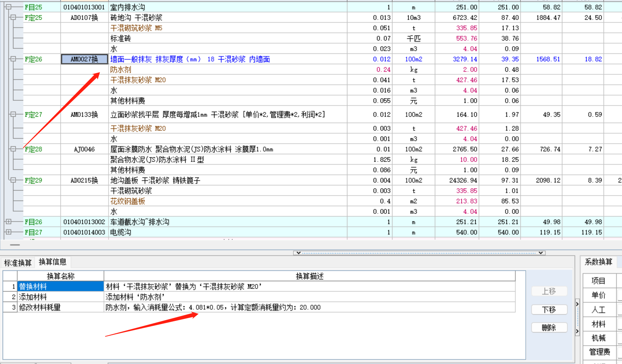622x364 pixels.
Task: Collapse the F定25 tree node
Action: (13, 17)
